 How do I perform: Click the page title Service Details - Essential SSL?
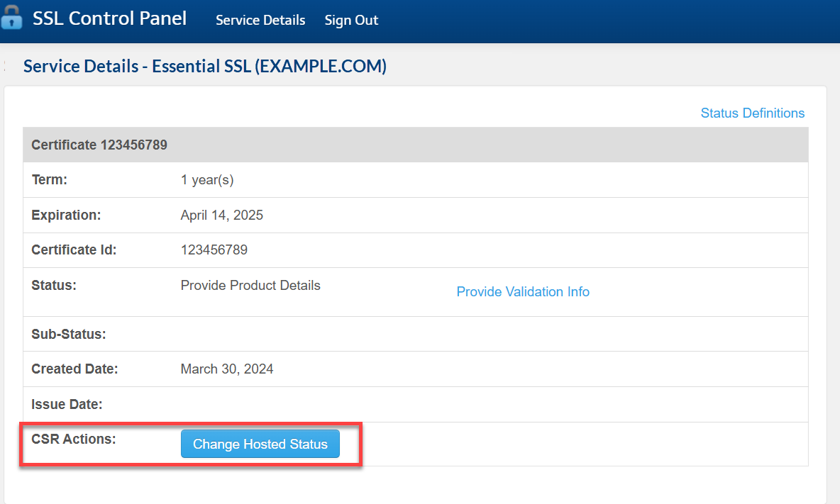[x=204, y=66]
